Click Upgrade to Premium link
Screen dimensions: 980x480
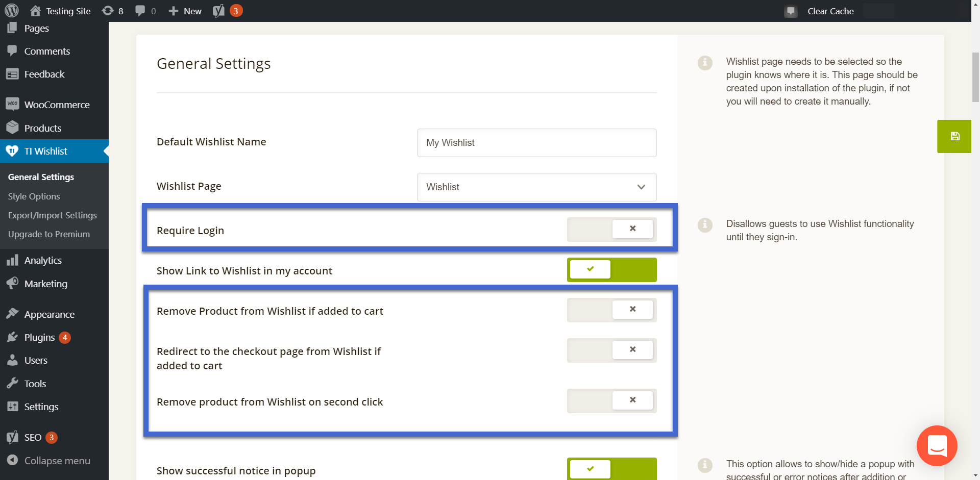tap(48, 234)
